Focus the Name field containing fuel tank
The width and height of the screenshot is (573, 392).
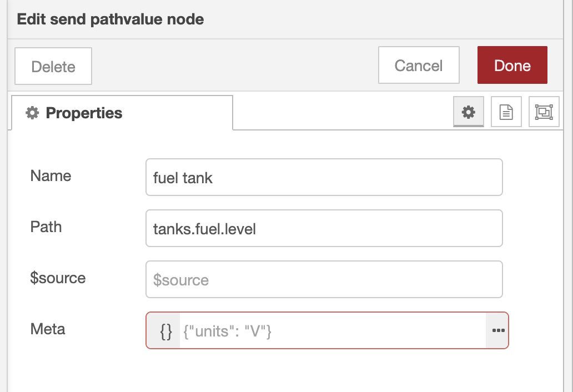[324, 178]
